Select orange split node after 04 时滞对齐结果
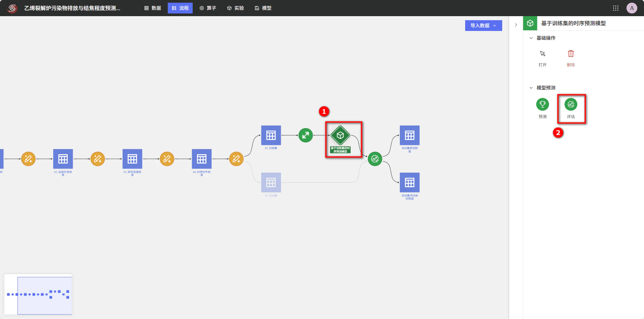 (x=236, y=159)
